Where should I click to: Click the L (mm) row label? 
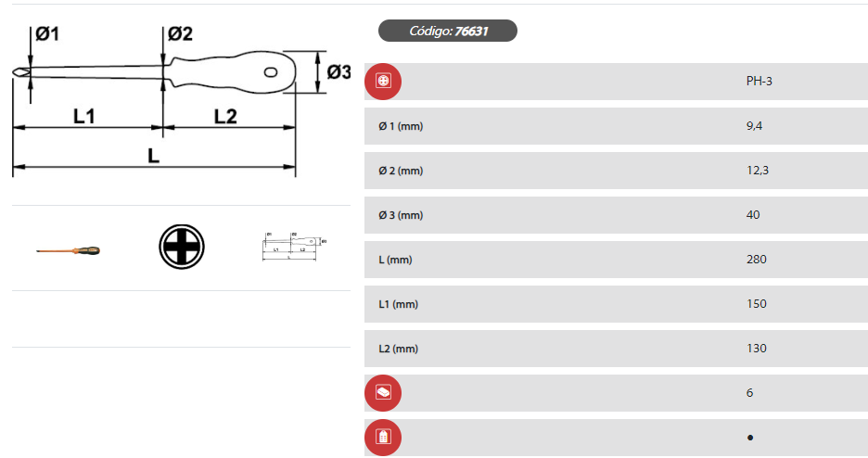coord(395,260)
